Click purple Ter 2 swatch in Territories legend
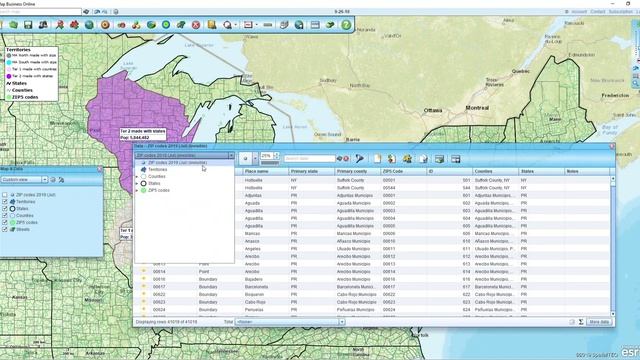The image size is (640, 360). click(x=9, y=76)
